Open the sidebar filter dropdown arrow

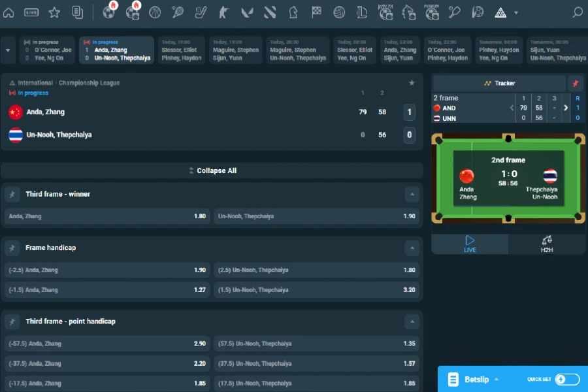[8, 50]
